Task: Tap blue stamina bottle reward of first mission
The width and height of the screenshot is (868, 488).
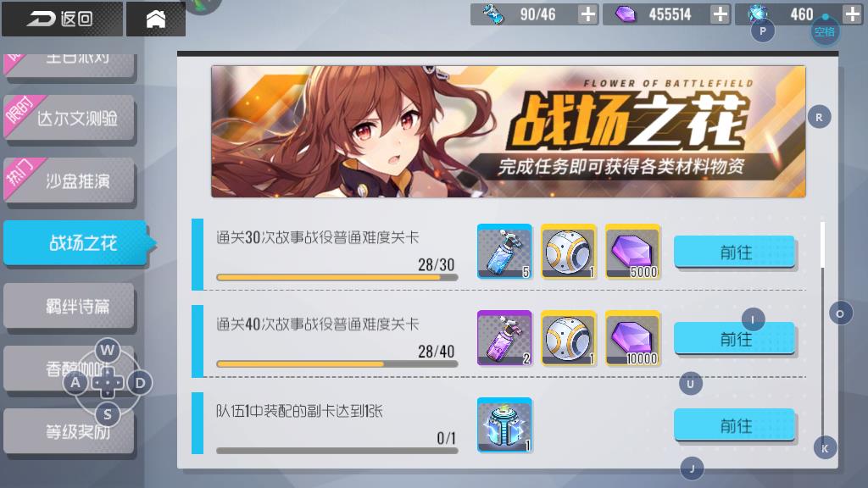Action: 504,251
